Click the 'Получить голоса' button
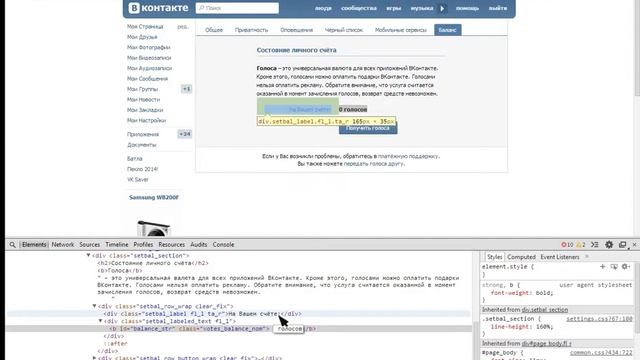 (x=368, y=128)
